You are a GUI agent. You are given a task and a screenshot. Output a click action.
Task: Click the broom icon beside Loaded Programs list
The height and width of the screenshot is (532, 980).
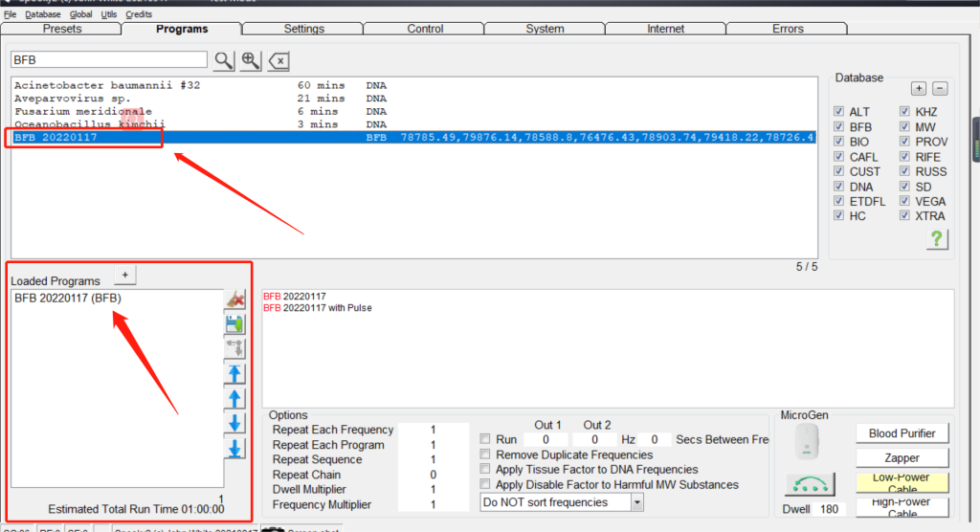coord(234,300)
